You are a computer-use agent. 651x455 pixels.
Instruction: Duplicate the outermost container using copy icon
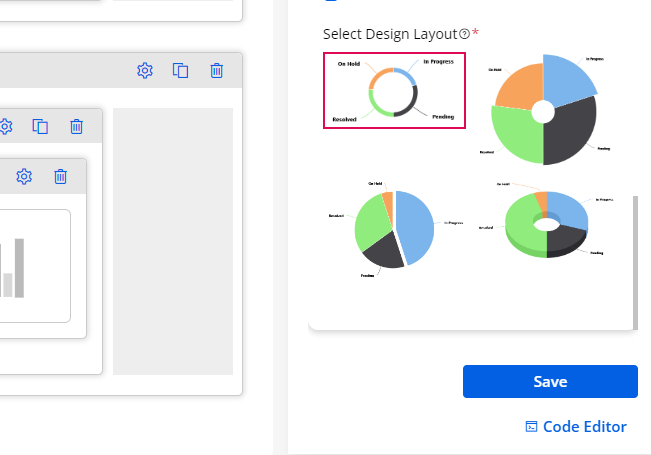[x=181, y=70]
